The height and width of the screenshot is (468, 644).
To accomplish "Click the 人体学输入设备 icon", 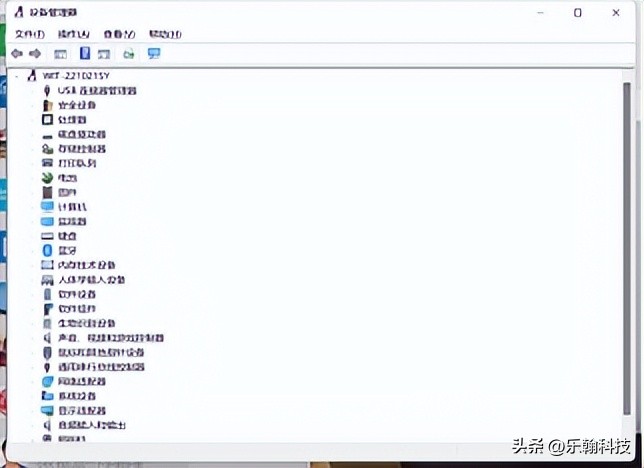I will click(x=48, y=280).
